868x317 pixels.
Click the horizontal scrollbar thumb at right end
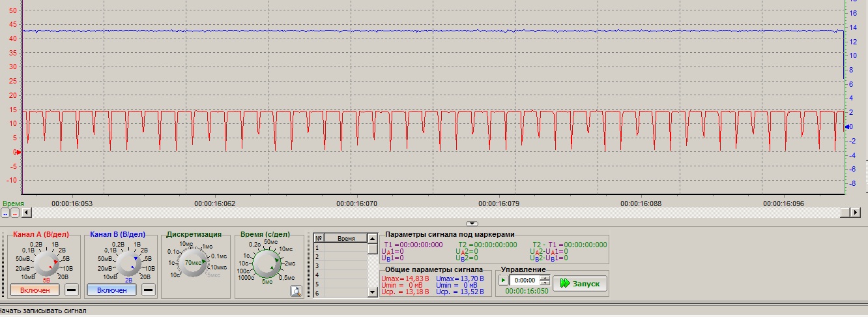(x=845, y=213)
